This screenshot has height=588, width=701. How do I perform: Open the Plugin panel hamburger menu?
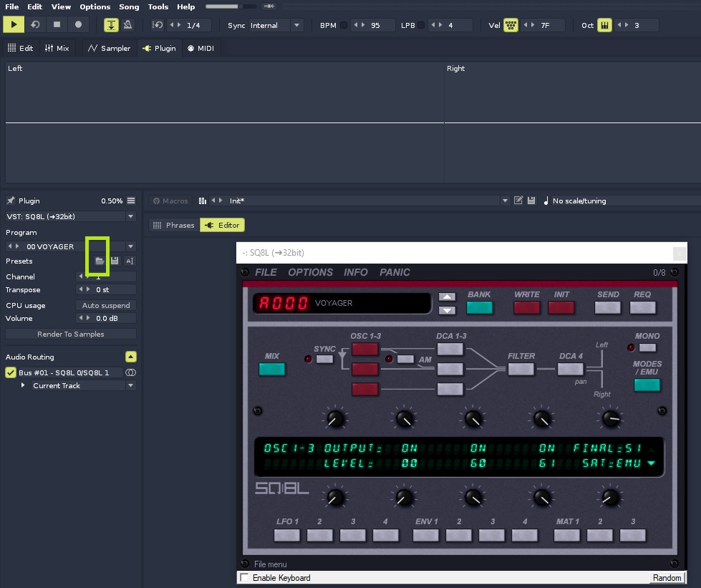point(130,201)
